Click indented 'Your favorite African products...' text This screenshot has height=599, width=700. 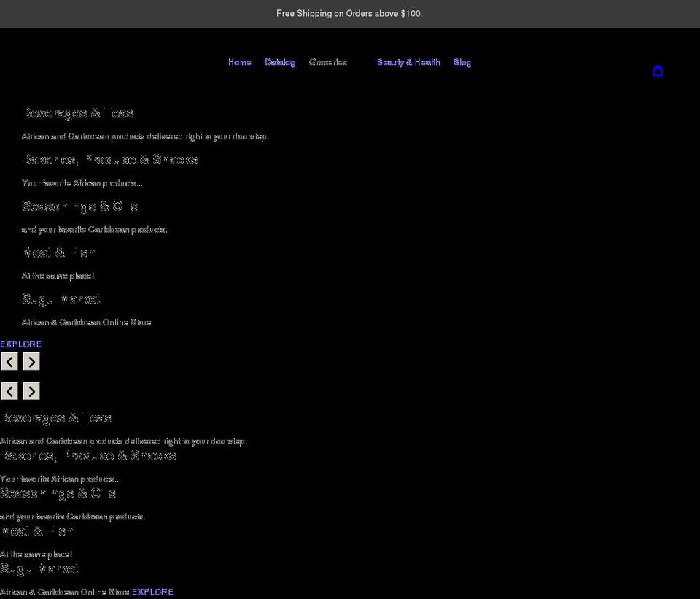82,183
